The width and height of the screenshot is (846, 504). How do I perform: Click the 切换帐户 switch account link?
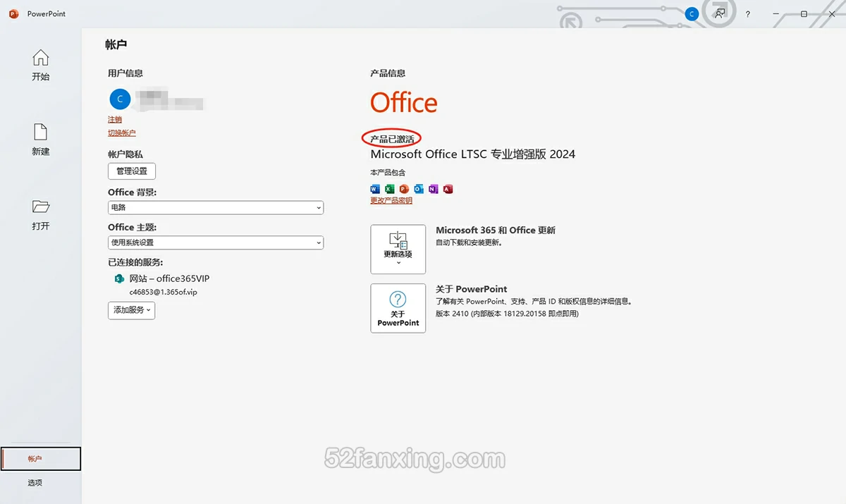pos(122,133)
